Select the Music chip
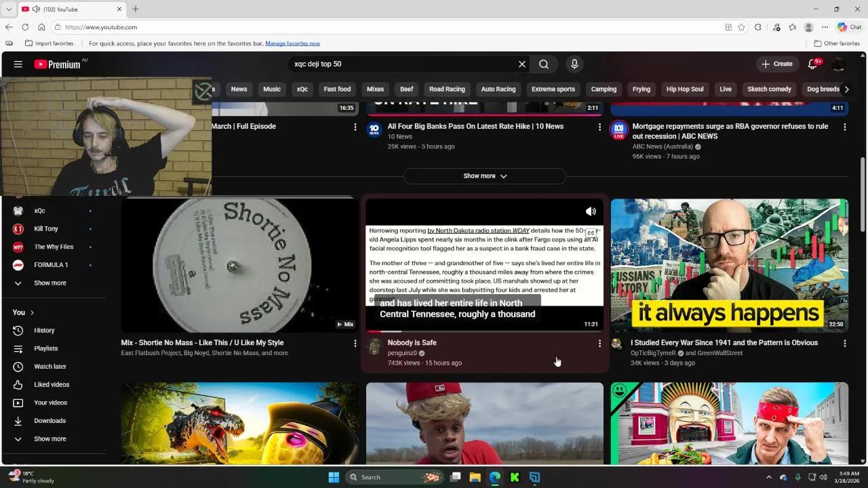 [272, 89]
